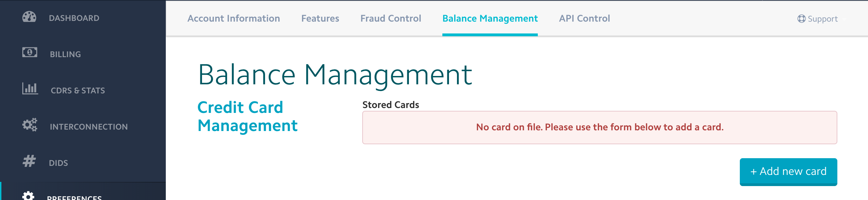Image resolution: width=868 pixels, height=200 pixels.
Task: Click the Preferences gear icon
Action: coord(28,196)
